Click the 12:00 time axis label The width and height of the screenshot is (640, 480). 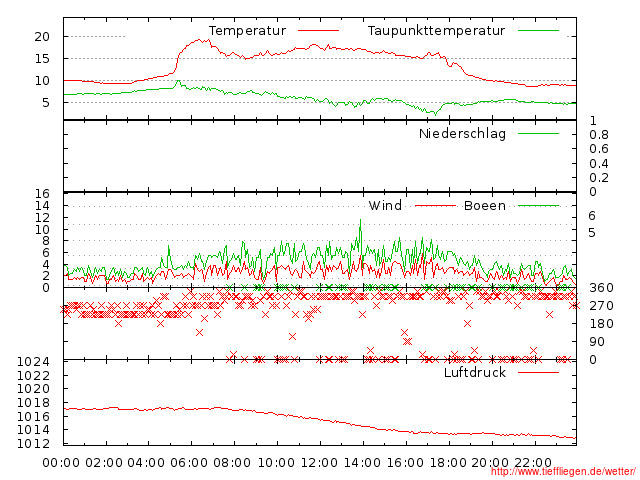319,463
